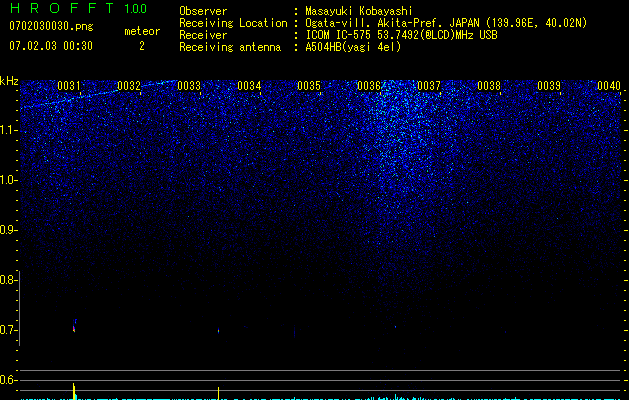Image resolution: width=629 pixels, height=400 pixels.
Task: Click the 1.1 frequency axis label
Action: click(8, 130)
